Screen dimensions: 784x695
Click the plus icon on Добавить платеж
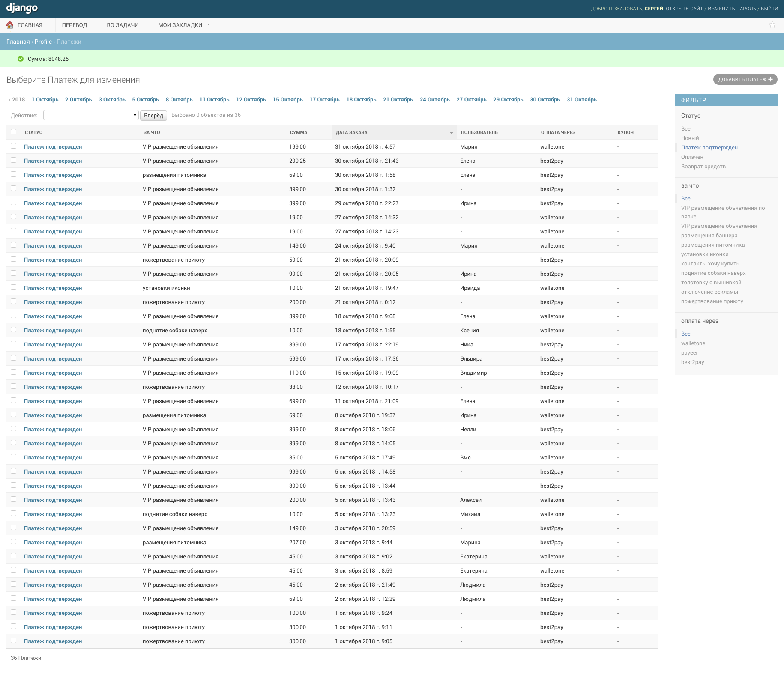(x=770, y=79)
